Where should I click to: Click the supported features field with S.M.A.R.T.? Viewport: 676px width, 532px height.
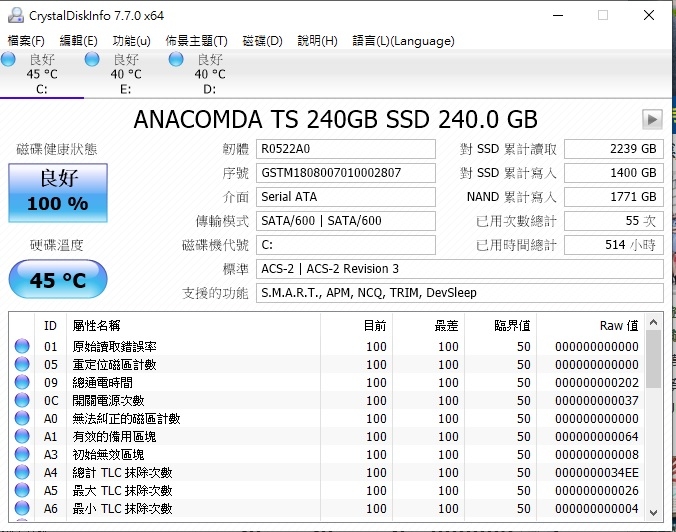460,293
